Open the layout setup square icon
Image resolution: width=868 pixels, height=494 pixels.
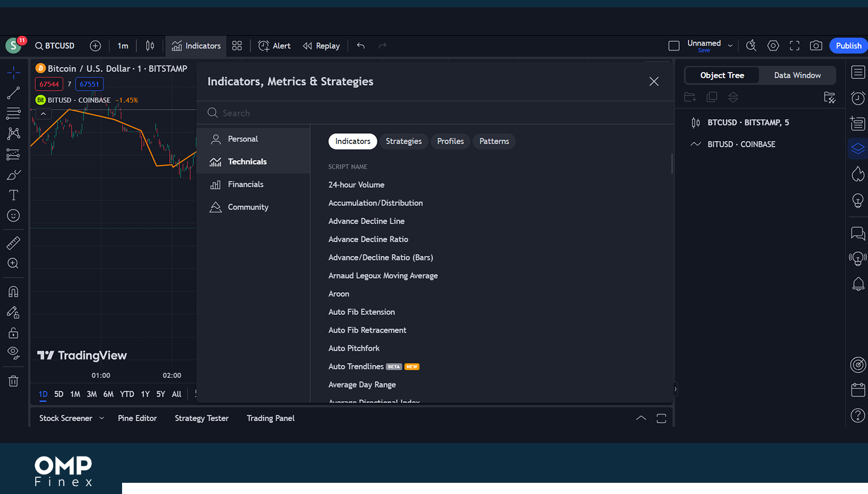(x=674, y=46)
